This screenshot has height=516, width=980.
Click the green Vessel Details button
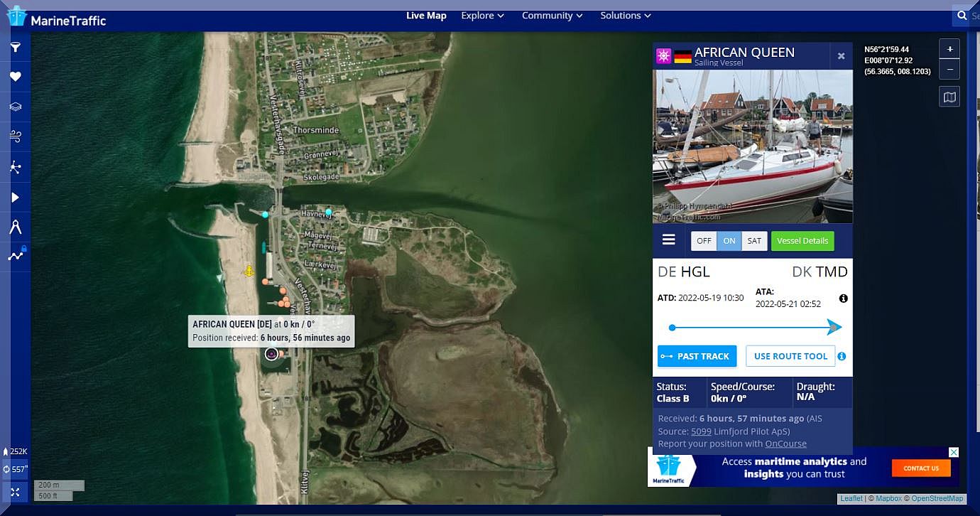[x=802, y=241]
